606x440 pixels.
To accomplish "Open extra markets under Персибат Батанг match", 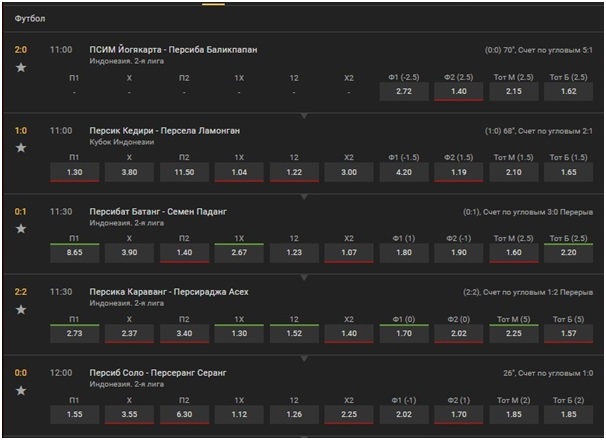I will pos(304,278).
